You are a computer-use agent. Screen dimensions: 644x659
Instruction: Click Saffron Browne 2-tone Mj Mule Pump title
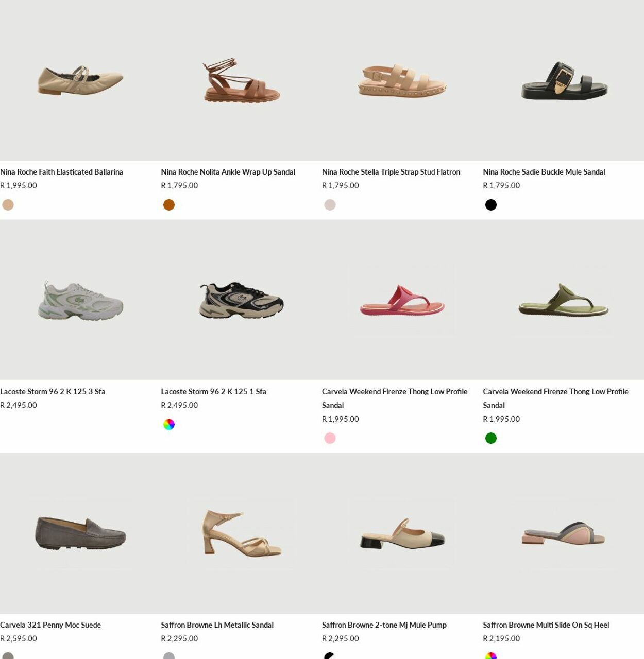(x=384, y=625)
